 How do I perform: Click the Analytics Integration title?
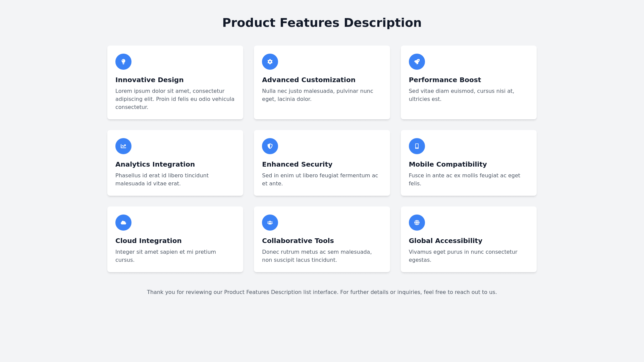tap(155, 164)
